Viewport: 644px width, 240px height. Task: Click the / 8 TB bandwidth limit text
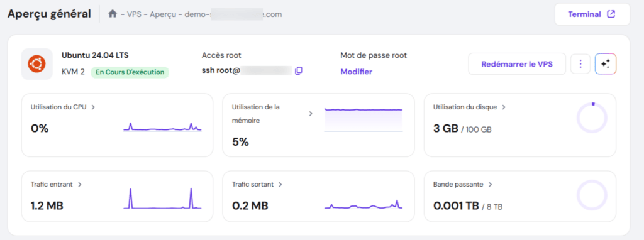tap(492, 207)
